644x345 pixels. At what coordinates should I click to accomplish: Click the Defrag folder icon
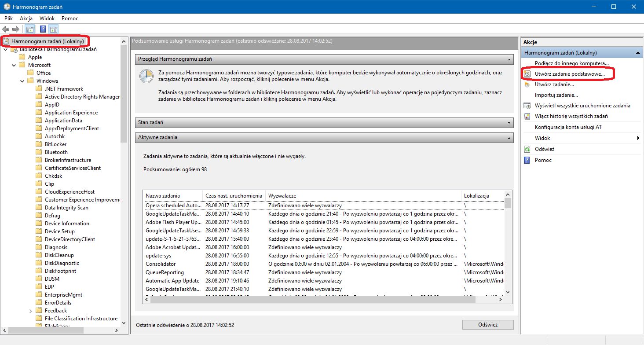tap(39, 215)
